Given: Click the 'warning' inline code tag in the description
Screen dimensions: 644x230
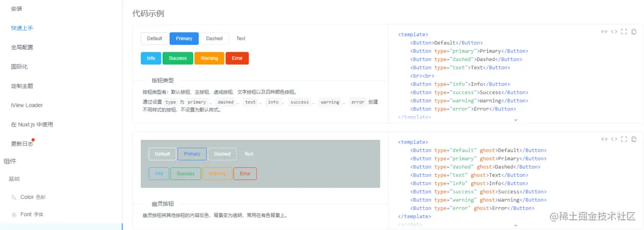Looking at the screenshot, I should (330, 102).
